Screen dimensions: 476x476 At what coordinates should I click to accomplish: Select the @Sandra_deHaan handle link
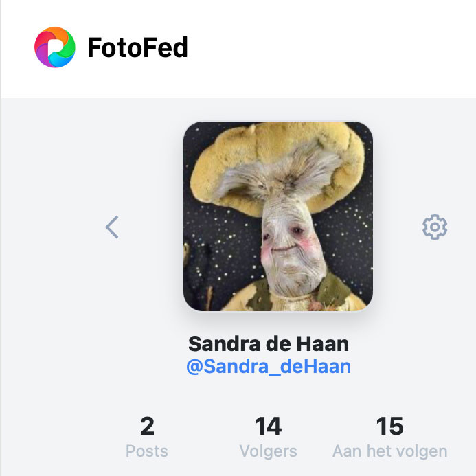269,366
